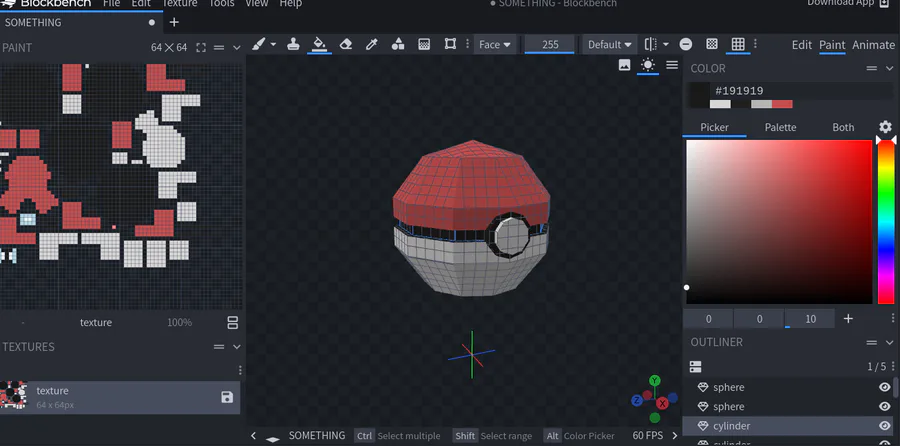Image resolution: width=900 pixels, height=446 pixels.
Task: Toggle the painting grid
Action: [x=738, y=44]
